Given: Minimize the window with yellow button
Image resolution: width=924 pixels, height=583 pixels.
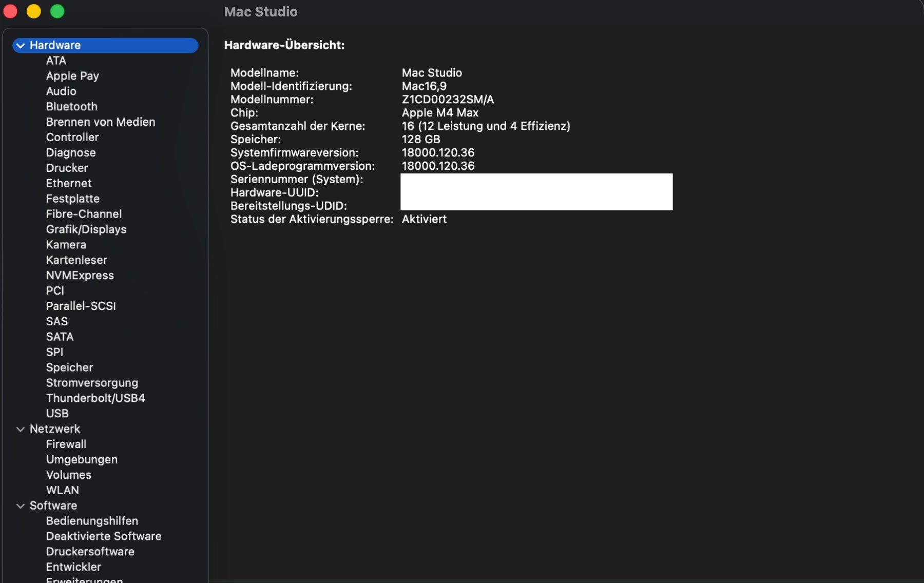Looking at the screenshot, I should (34, 11).
